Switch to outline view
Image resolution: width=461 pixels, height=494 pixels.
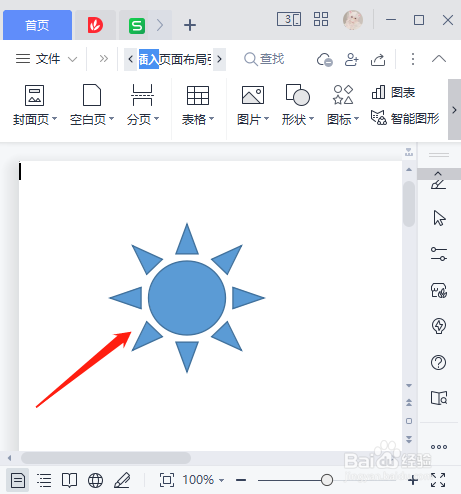point(44,480)
